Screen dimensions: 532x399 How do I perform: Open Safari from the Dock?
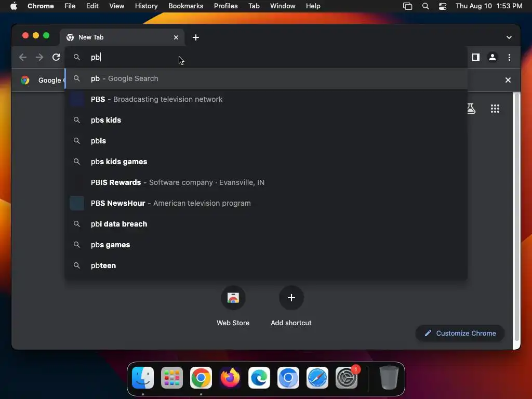click(x=317, y=378)
